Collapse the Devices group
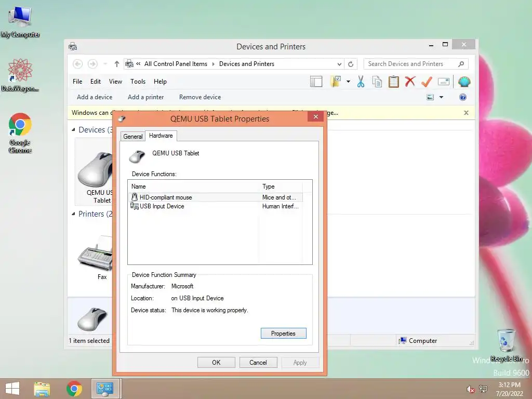The width and height of the screenshot is (532, 399). [x=74, y=129]
